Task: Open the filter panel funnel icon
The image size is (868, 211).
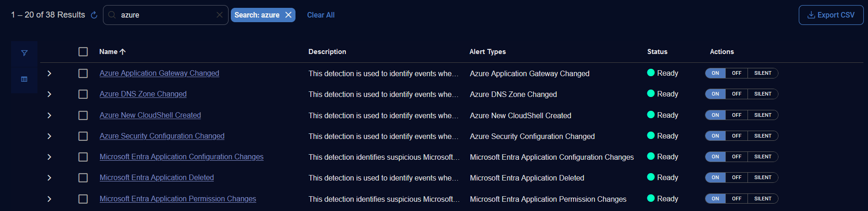Action: [24, 53]
